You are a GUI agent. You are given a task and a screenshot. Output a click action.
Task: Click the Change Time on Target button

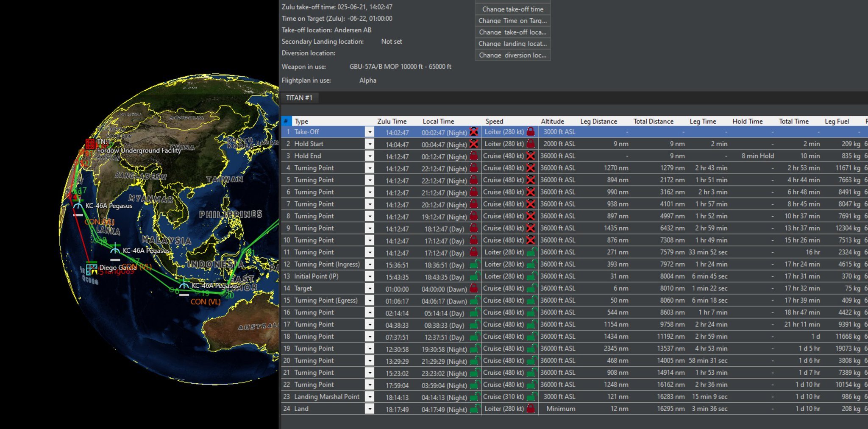513,20
